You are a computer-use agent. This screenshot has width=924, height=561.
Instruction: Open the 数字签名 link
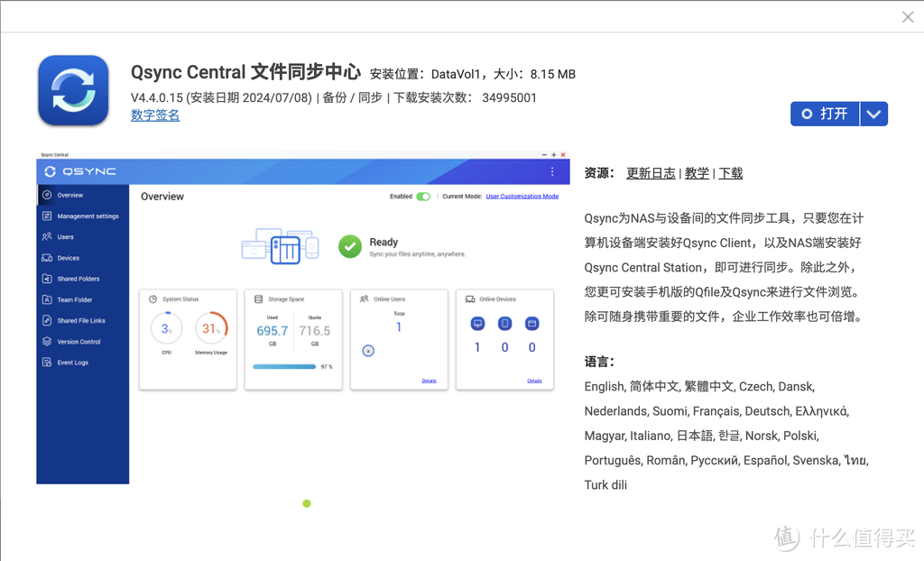(x=154, y=115)
